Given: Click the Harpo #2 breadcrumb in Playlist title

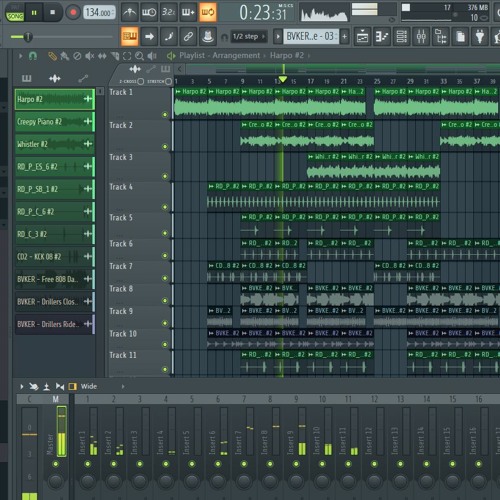Looking at the screenshot, I should click(x=287, y=55).
